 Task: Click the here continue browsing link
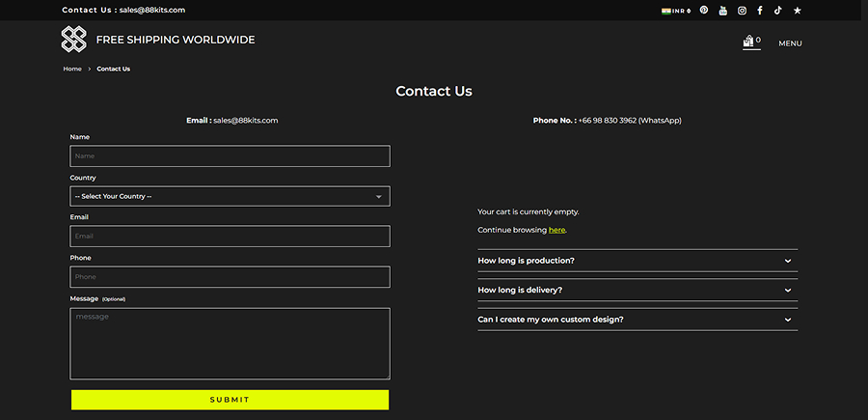(x=556, y=230)
